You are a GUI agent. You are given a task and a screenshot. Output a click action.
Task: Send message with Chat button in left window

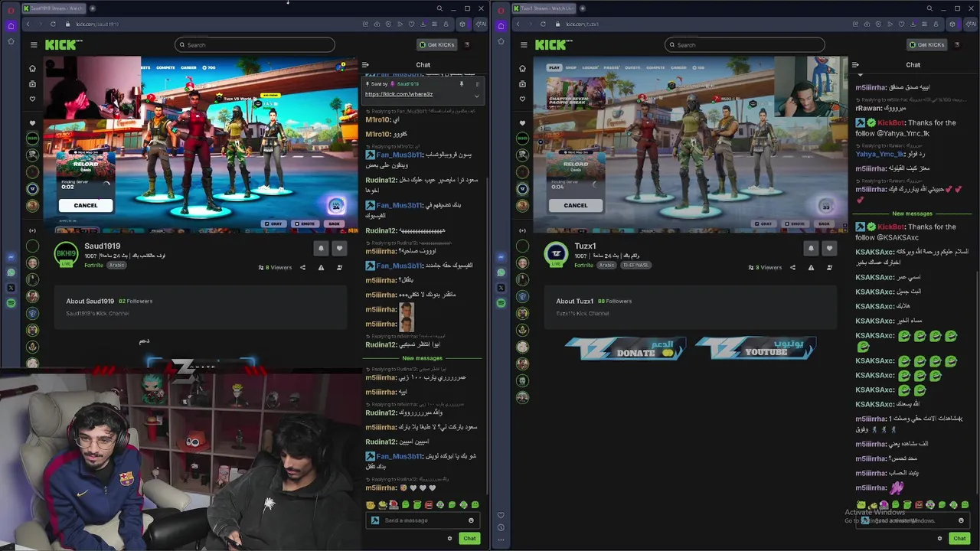pos(469,538)
